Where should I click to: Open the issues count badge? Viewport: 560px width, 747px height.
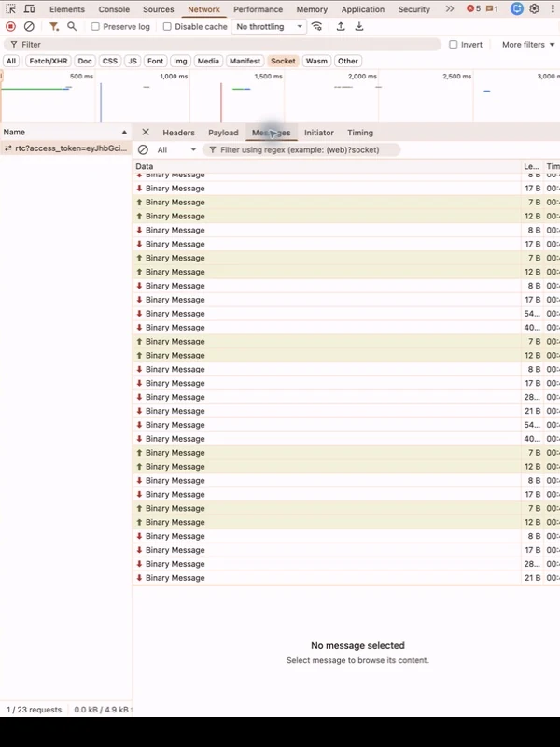coord(492,9)
